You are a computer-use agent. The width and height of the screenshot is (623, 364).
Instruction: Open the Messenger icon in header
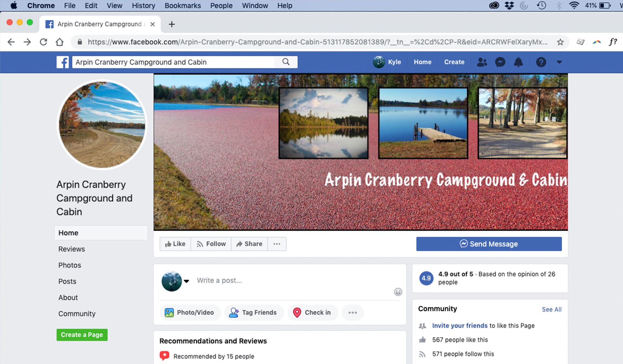pyautogui.click(x=500, y=62)
